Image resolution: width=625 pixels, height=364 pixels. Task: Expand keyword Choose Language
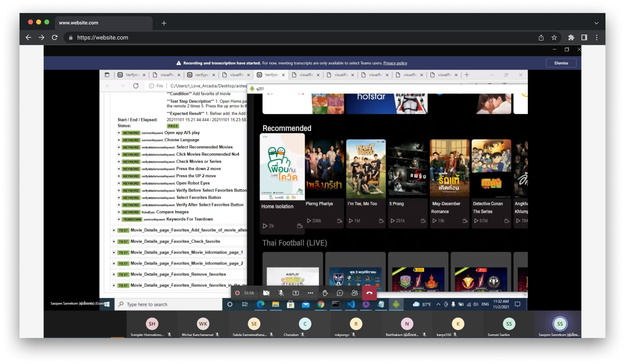[119, 140]
